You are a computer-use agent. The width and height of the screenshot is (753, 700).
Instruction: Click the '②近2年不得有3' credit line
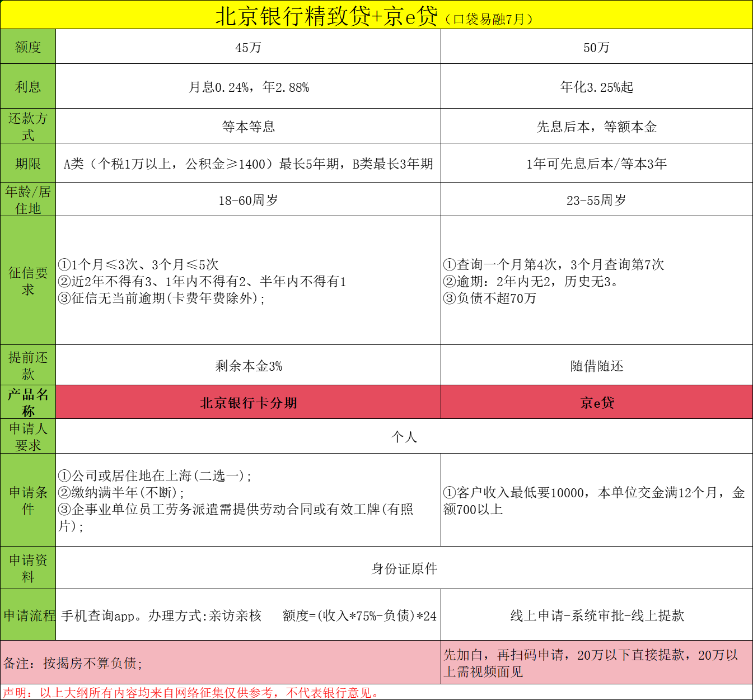[202, 281]
